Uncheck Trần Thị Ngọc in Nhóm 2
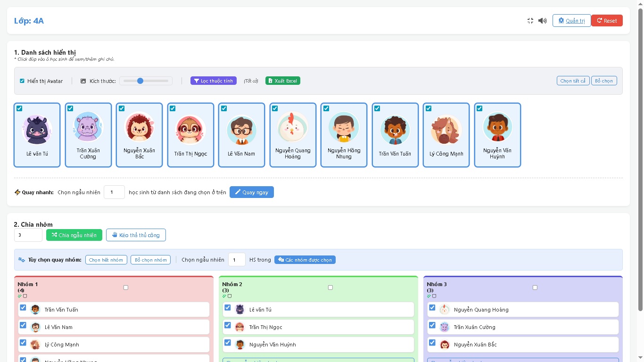This screenshot has width=644, height=362. point(228,325)
